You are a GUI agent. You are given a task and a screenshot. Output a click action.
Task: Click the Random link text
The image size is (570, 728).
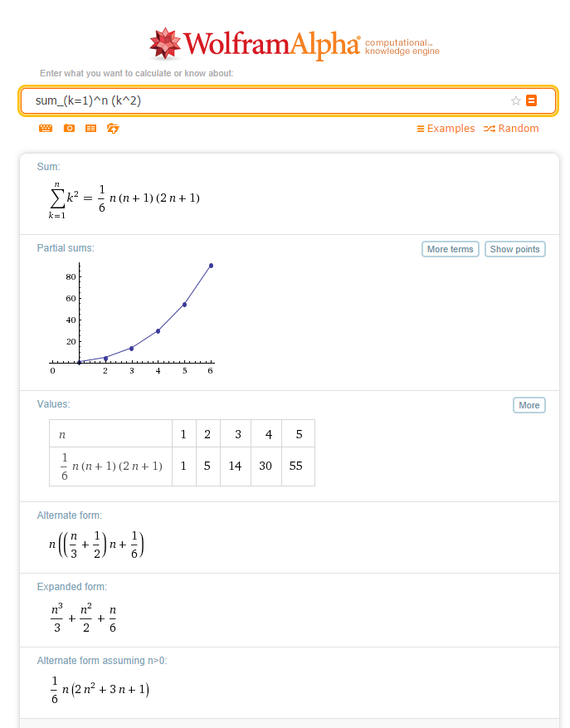(x=519, y=129)
